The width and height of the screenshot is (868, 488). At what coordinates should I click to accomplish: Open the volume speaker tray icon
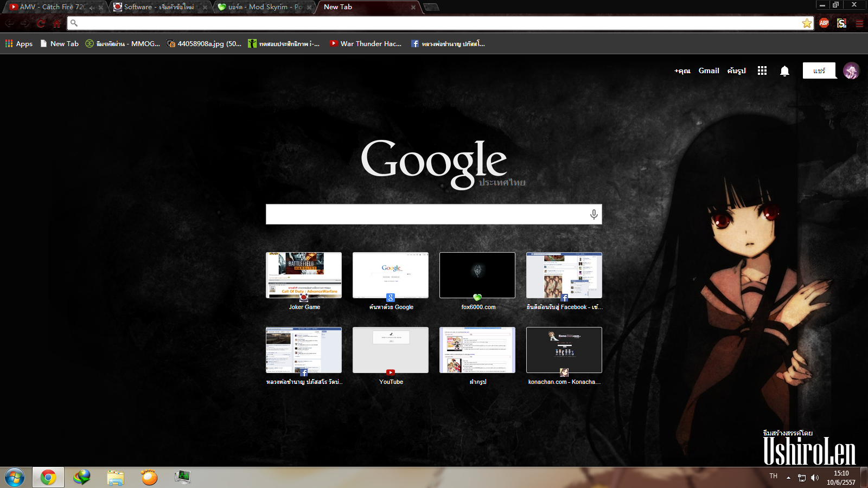[x=815, y=478]
